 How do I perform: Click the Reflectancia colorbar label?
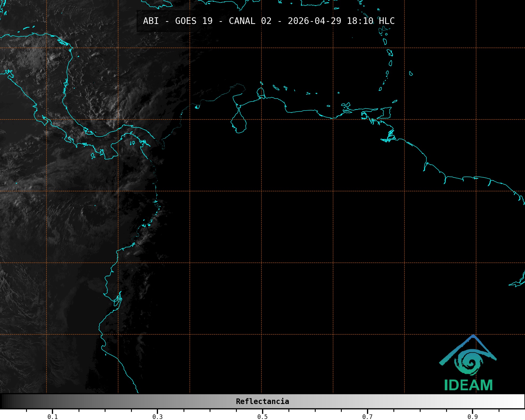point(262,401)
